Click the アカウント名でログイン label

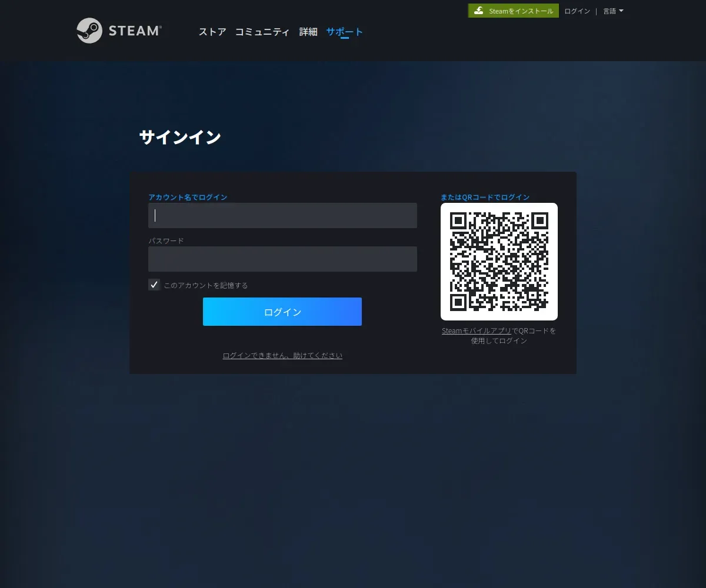point(188,197)
